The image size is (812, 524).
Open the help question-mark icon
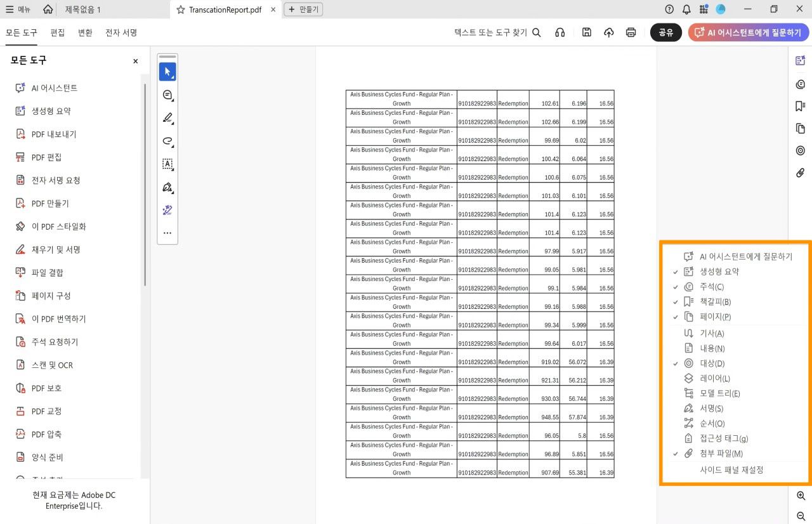click(669, 10)
